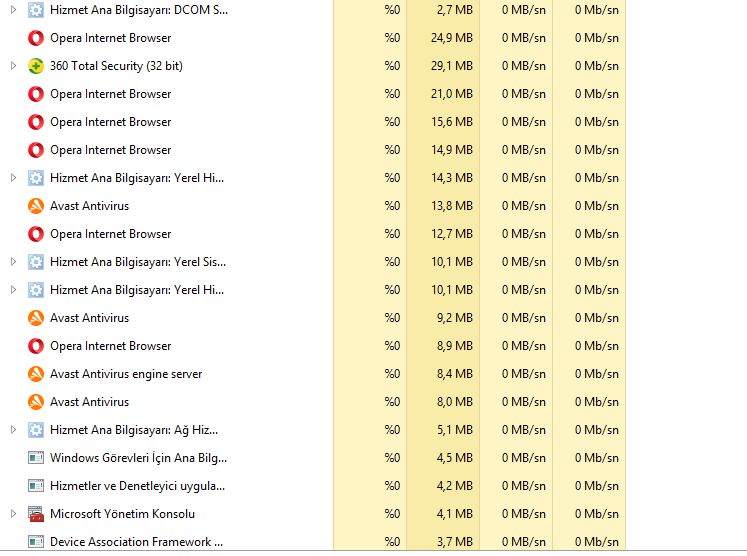Select the Hizmetler ve Denetleyici uygula... name
This screenshot has width=747, height=556.
coord(138,486)
